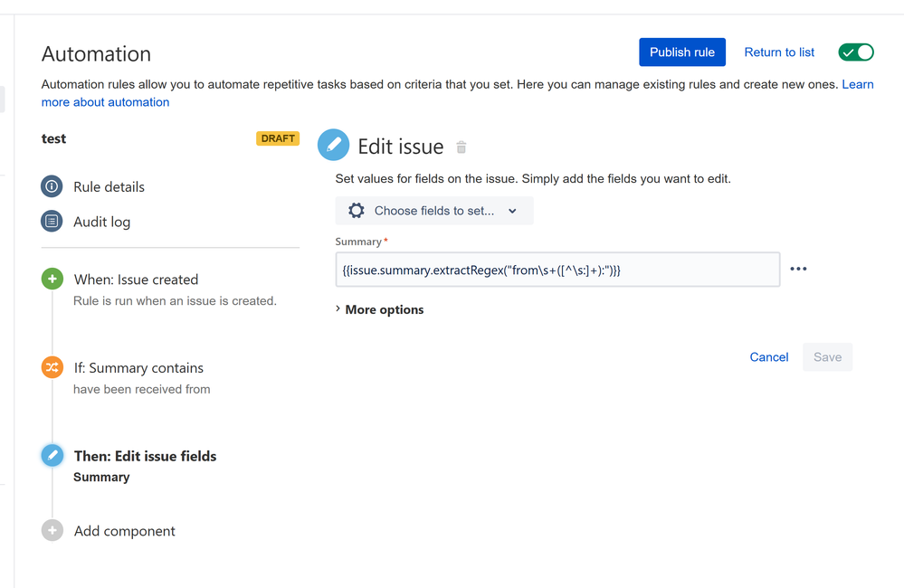Viewport: 904px width, 588px height.
Task: Click the green Issue created trigger icon
Action: 52,279
